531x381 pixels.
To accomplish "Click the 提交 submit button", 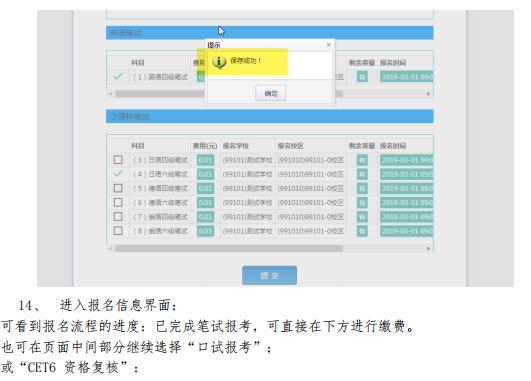I will [x=270, y=275].
